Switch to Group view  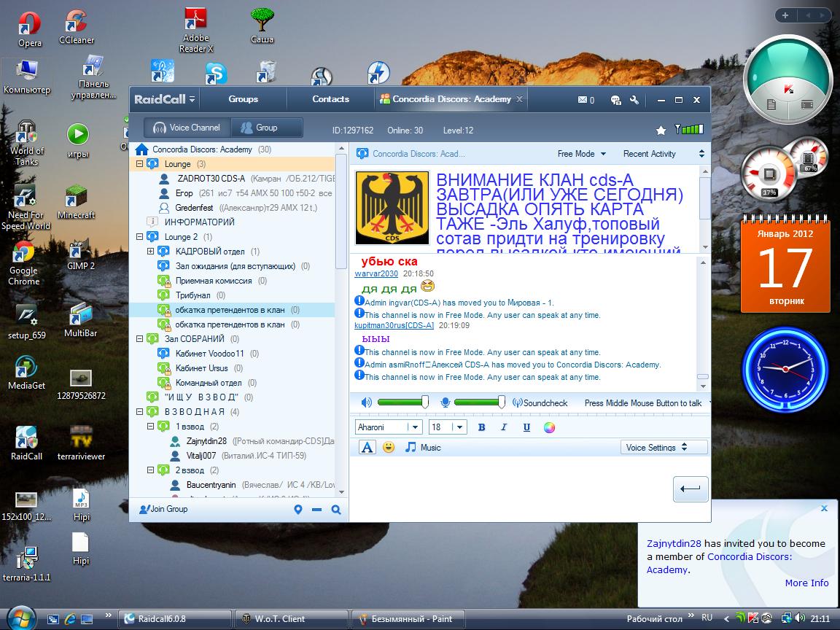(x=266, y=128)
